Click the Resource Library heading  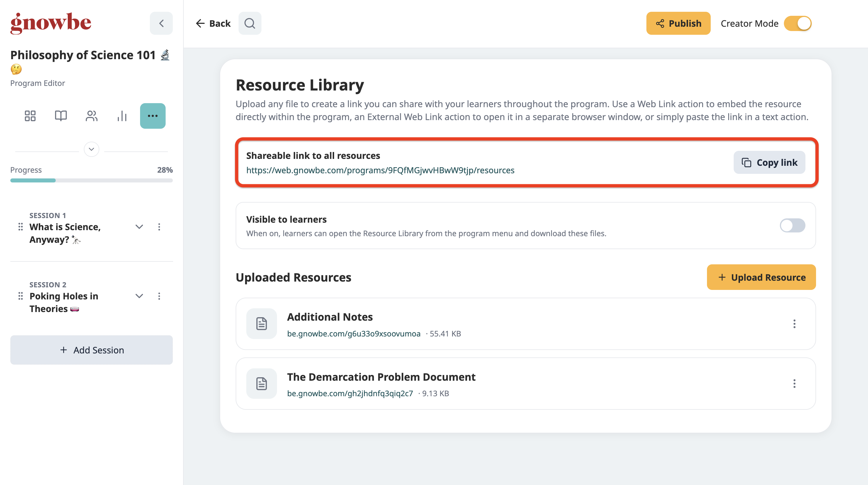click(300, 85)
